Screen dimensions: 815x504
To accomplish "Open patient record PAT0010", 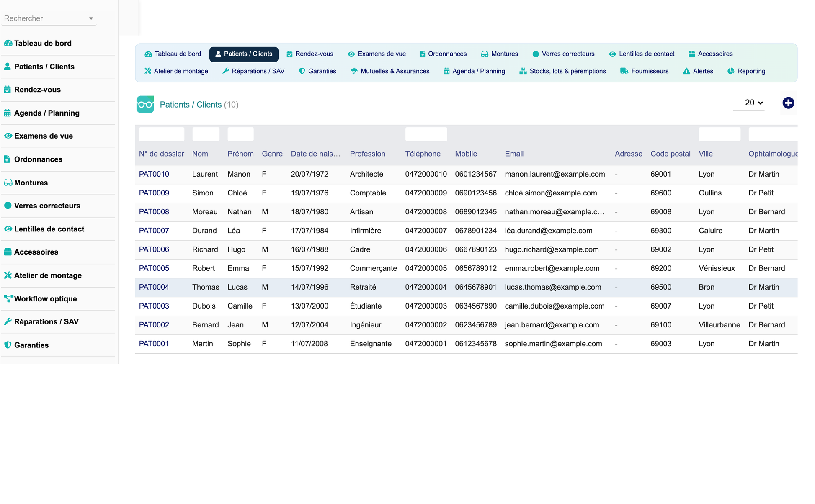I will (154, 174).
